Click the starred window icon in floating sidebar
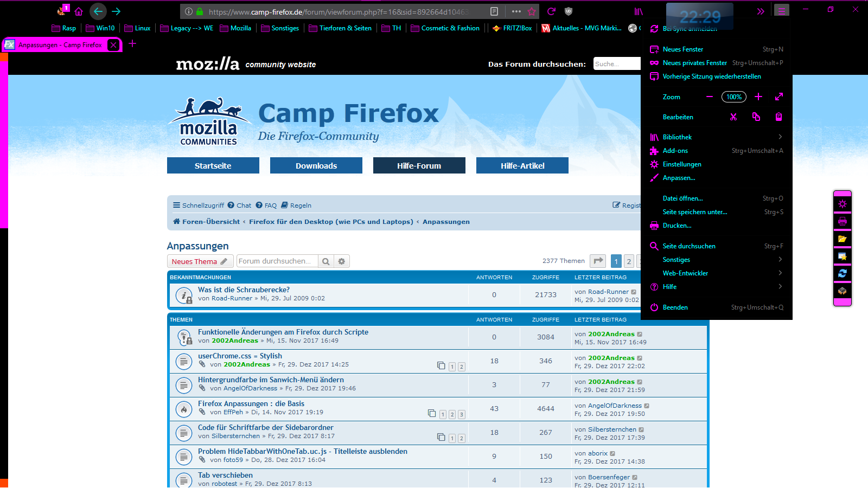 tap(843, 256)
